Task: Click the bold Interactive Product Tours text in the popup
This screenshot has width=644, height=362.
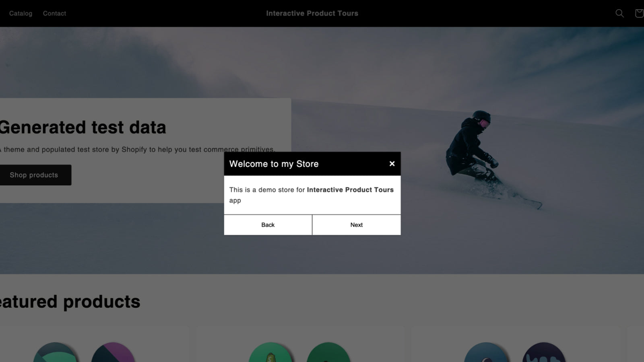Action: (x=350, y=189)
